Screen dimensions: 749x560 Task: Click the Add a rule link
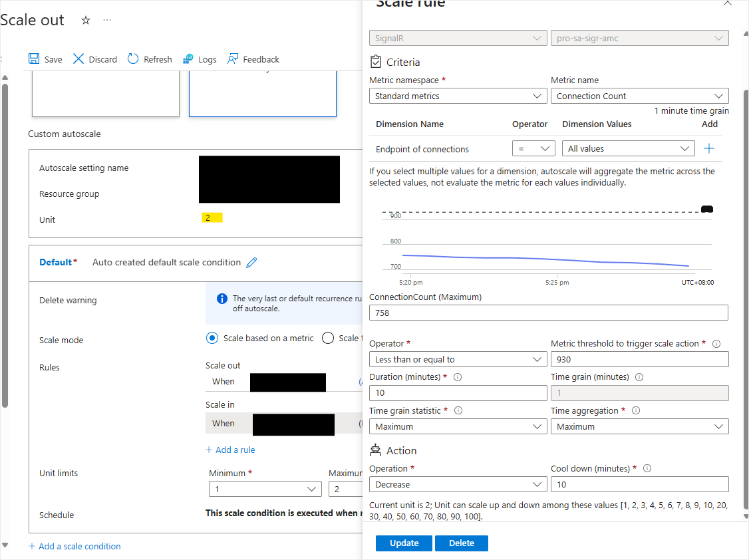point(230,450)
